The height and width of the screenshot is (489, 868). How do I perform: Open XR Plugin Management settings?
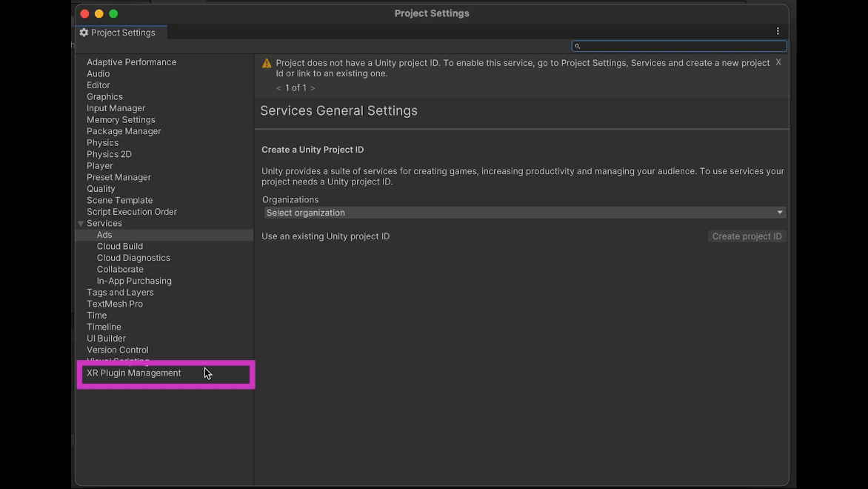pos(134,373)
